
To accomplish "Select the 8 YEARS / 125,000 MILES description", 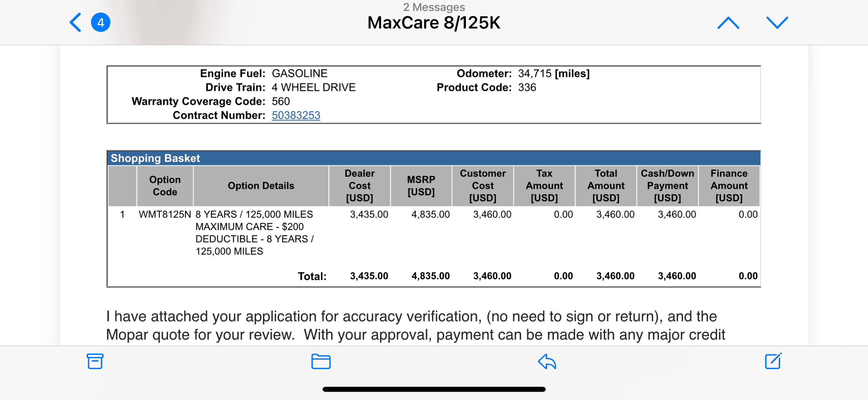I will [254, 233].
